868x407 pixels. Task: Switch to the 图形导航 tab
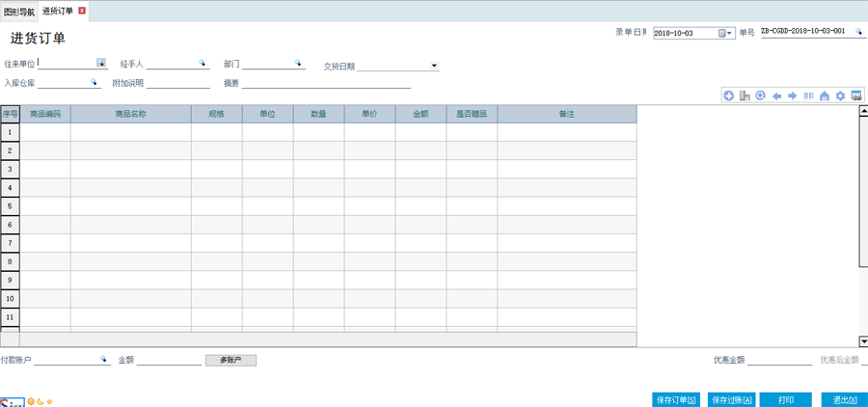(x=19, y=11)
